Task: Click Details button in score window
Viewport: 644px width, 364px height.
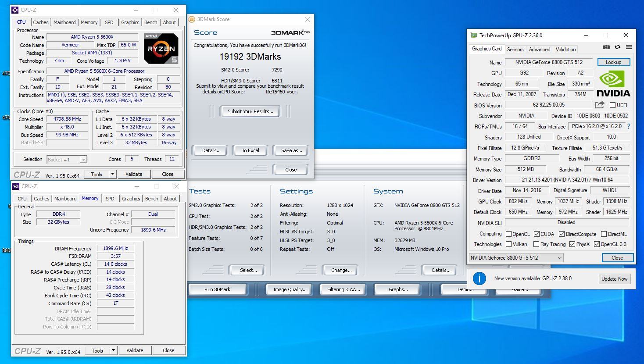Action: click(x=211, y=150)
